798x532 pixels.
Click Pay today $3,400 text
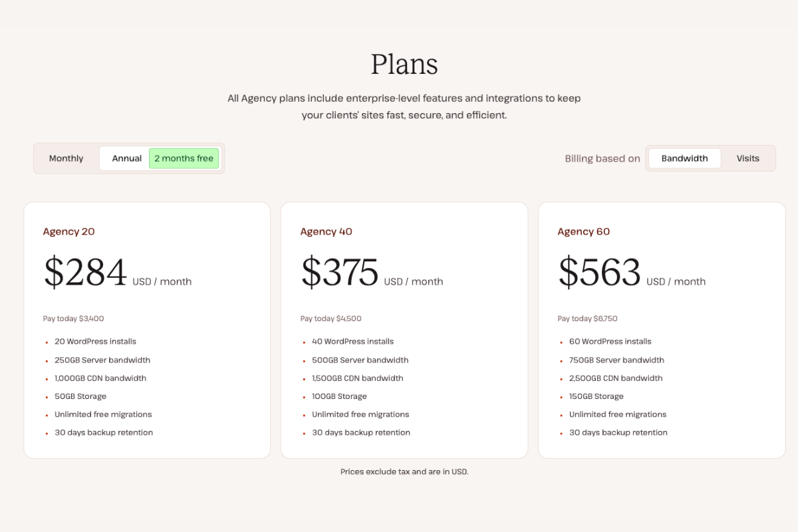[x=73, y=319]
